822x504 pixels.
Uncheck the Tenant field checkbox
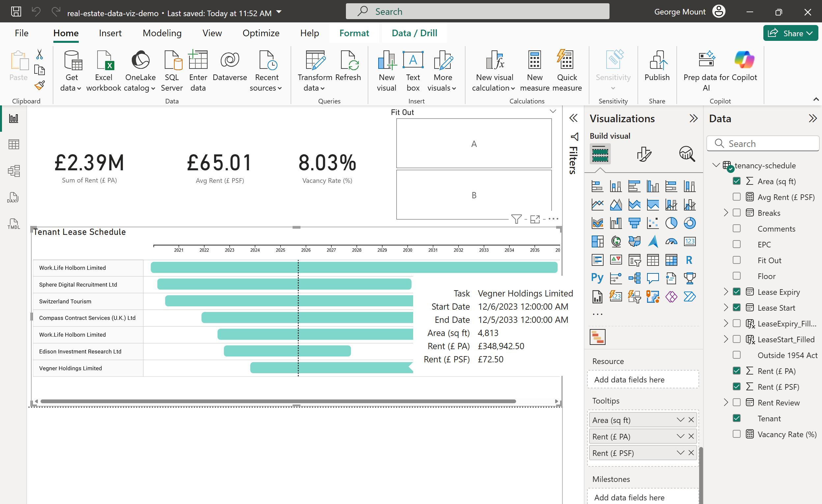[x=736, y=418]
